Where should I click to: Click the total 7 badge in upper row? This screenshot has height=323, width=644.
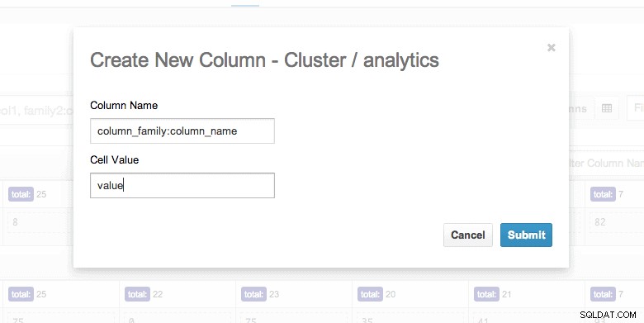(x=603, y=194)
